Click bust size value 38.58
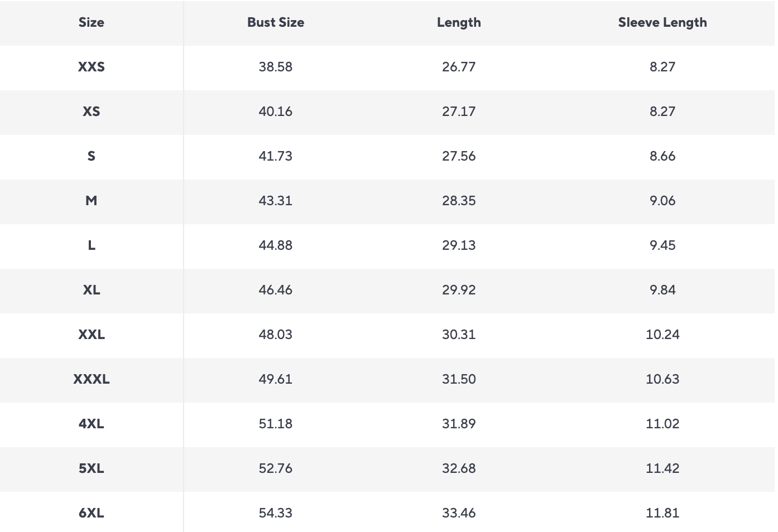778x532 pixels. click(x=276, y=67)
